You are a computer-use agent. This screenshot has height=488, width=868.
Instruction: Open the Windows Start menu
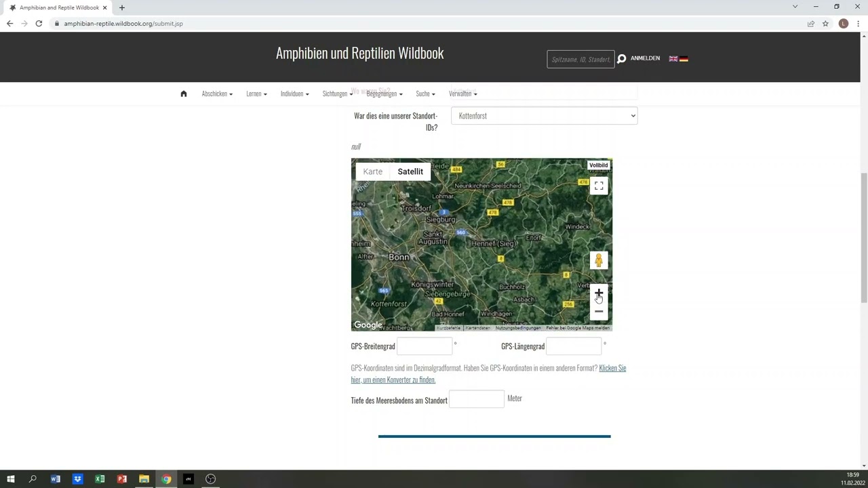(x=10, y=479)
